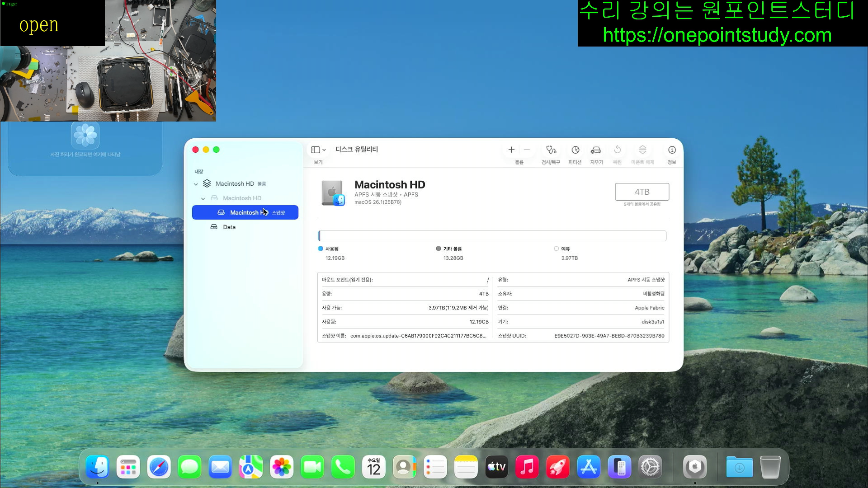Image resolution: width=868 pixels, height=488 pixels.
Task: Collapse the greyed Macintosh HD volume row
Action: (203, 199)
